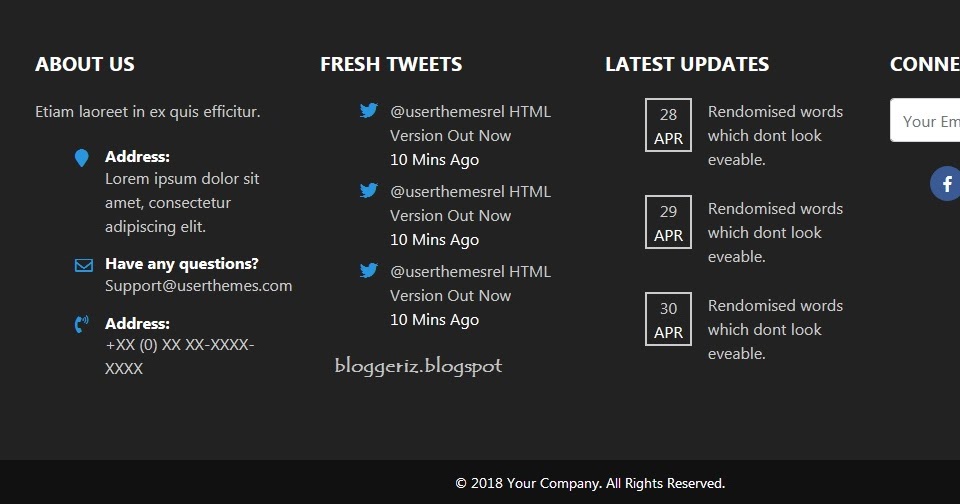Click the 30 APR date box
The image size is (960, 504).
[668, 320]
